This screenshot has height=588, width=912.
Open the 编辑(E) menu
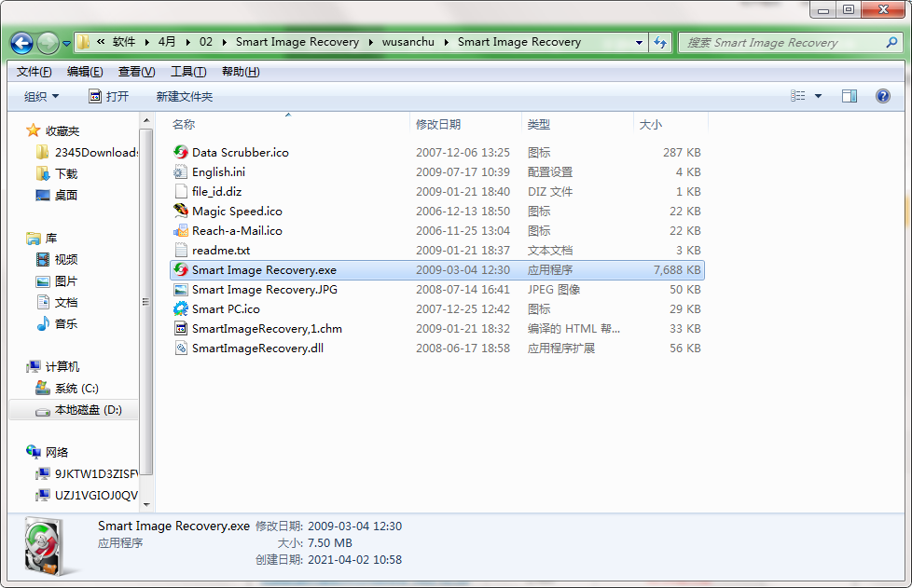pyautogui.click(x=85, y=72)
